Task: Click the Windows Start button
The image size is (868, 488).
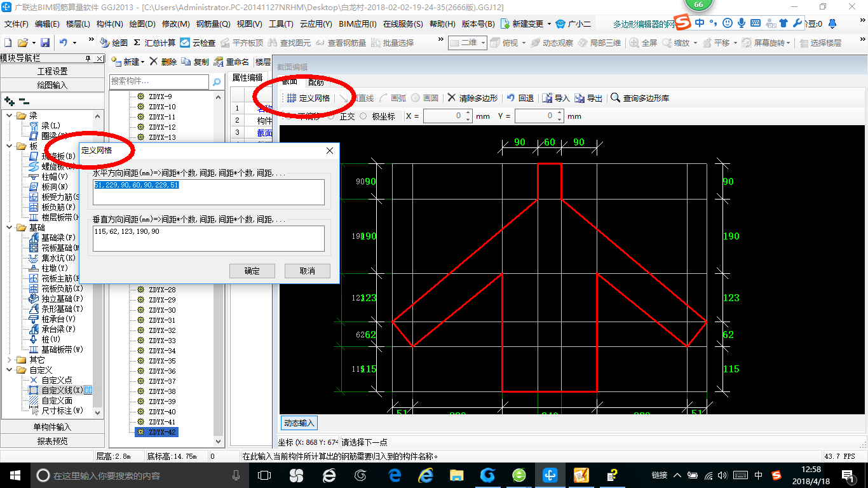Action: (15, 475)
